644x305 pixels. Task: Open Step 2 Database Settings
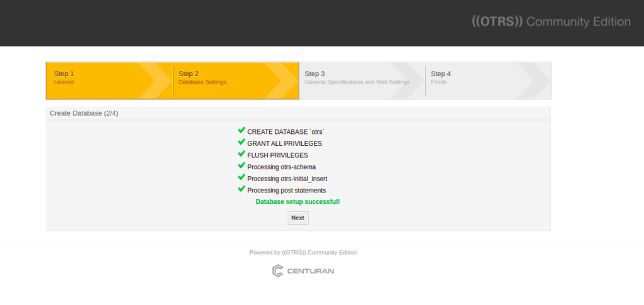click(x=236, y=81)
